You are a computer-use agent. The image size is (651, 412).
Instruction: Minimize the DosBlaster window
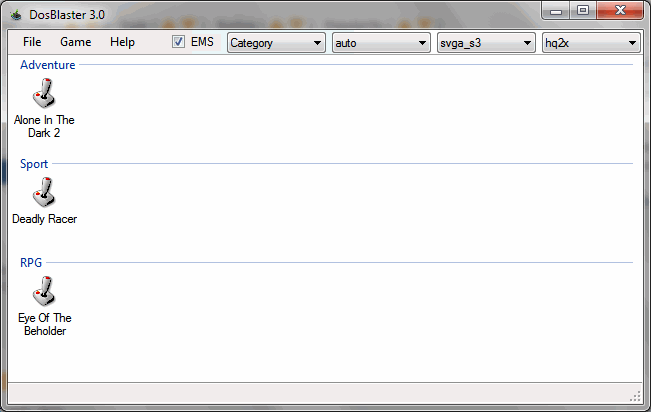click(x=556, y=11)
